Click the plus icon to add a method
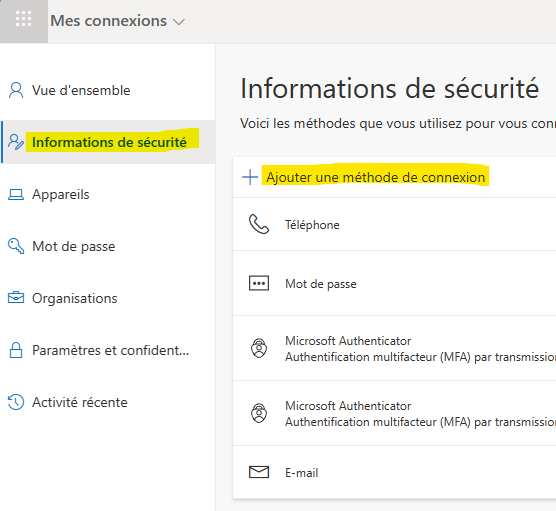The height and width of the screenshot is (511, 556). pos(250,177)
